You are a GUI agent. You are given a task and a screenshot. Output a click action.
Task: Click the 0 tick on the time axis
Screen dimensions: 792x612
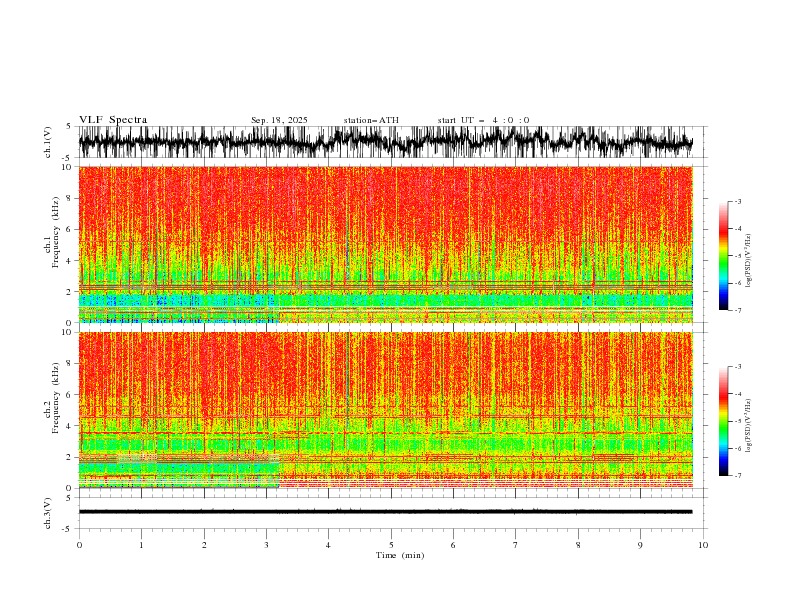pyautogui.click(x=79, y=545)
